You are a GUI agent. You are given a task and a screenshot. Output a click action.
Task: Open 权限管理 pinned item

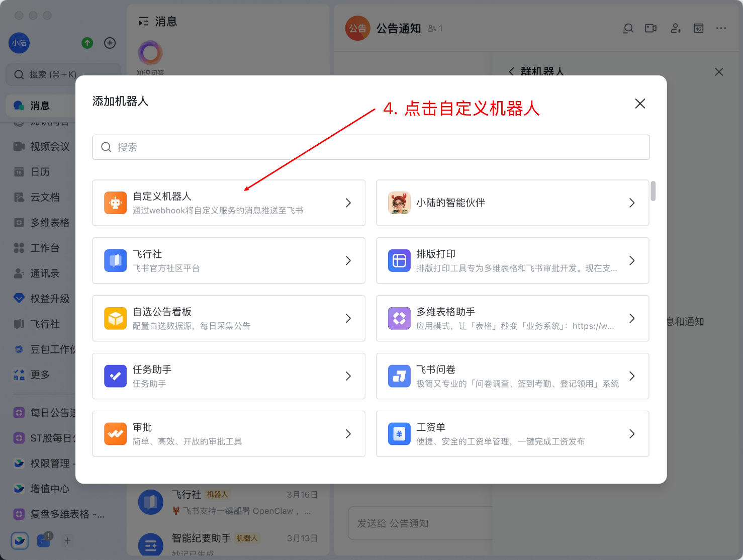pos(44,463)
